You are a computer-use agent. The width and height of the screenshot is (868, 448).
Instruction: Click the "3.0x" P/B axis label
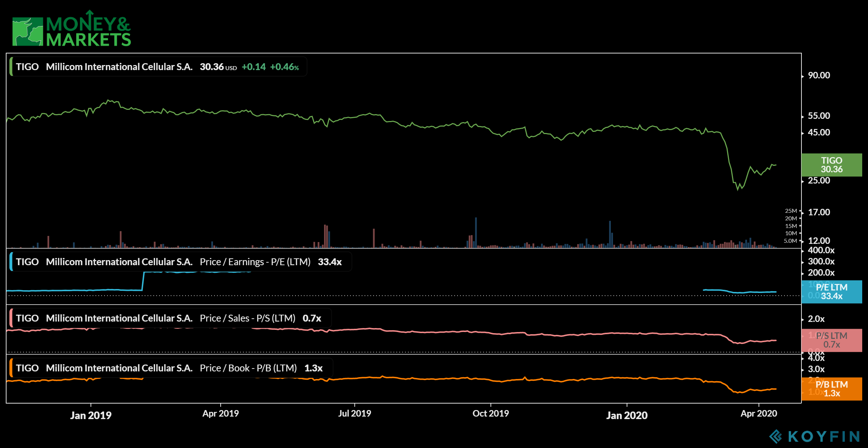pos(816,369)
